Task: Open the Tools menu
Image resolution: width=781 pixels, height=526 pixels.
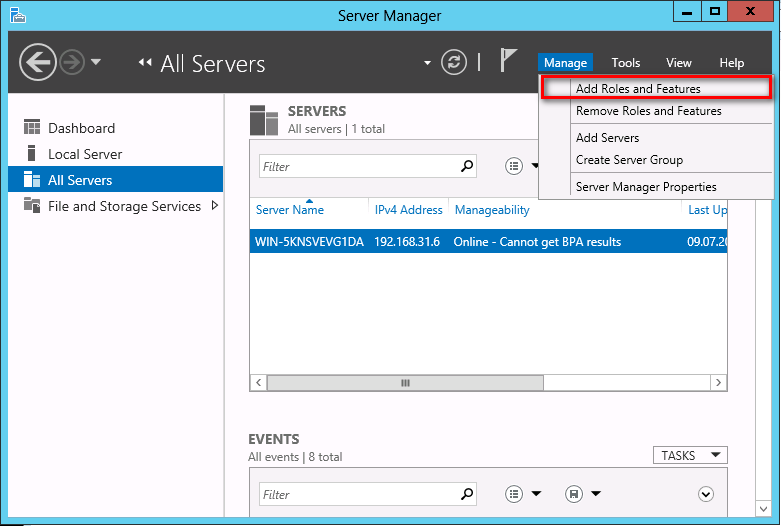Action: (x=626, y=63)
